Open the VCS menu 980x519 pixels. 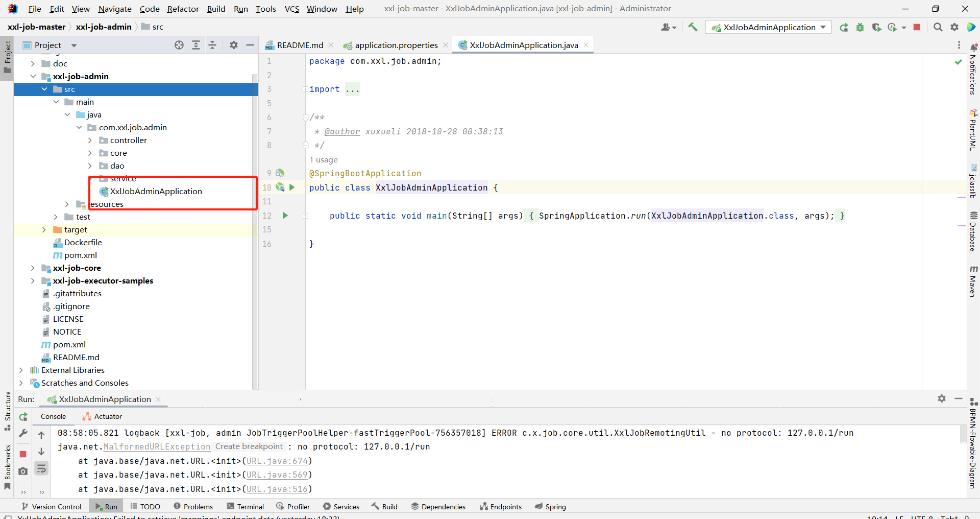(292, 9)
